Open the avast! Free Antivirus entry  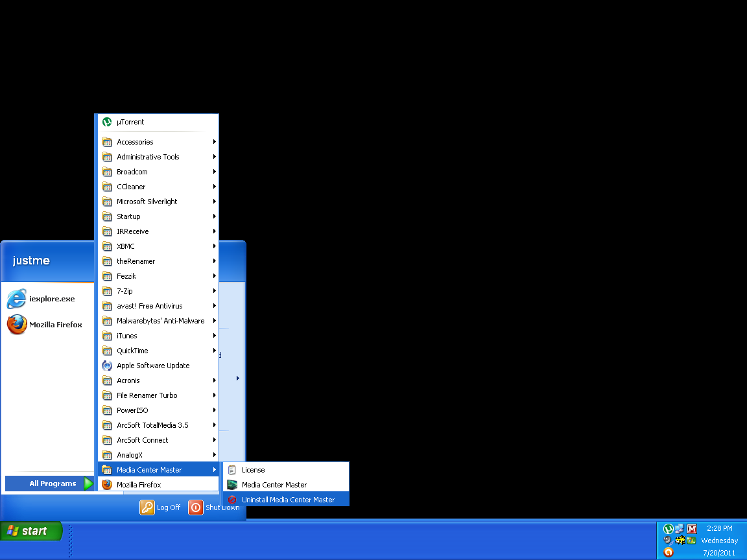[158, 306]
